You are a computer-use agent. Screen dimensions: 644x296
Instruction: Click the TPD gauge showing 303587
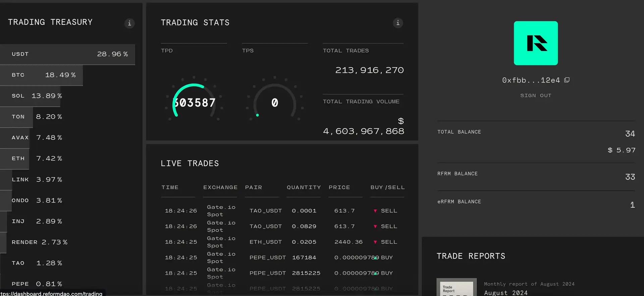coord(194,102)
